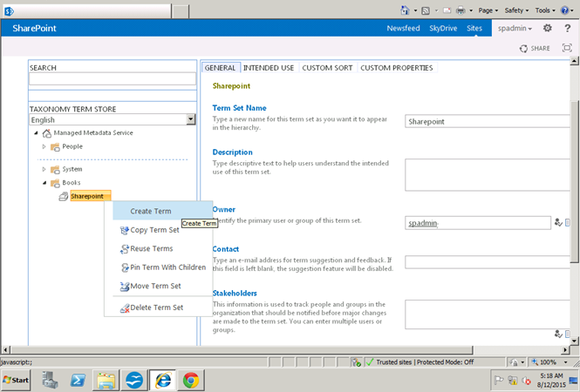Image resolution: width=580 pixels, height=392 pixels.
Task: Open the IE Page menu dropdown
Action: coord(488,10)
